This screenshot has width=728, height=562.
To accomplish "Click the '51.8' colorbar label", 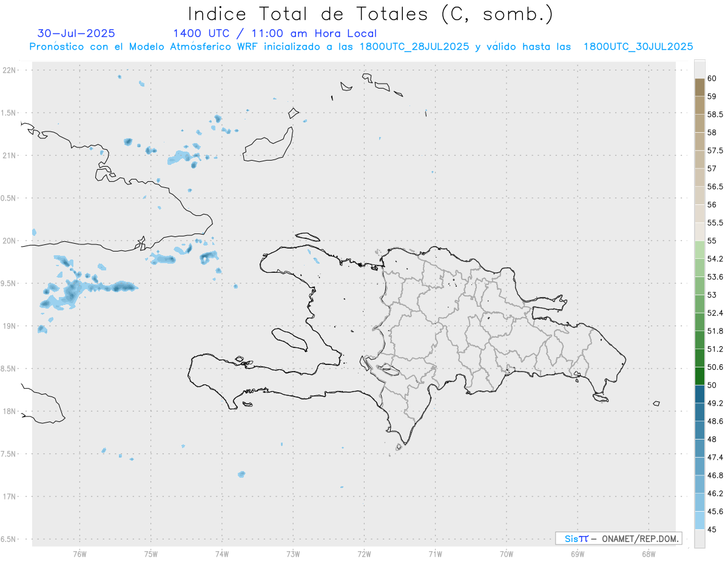I will [715, 331].
